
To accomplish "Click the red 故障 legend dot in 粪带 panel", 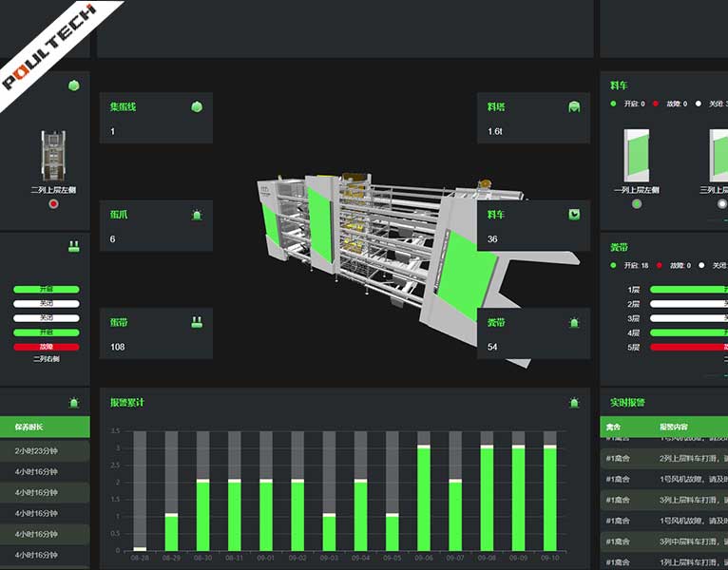I will (x=660, y=265).
